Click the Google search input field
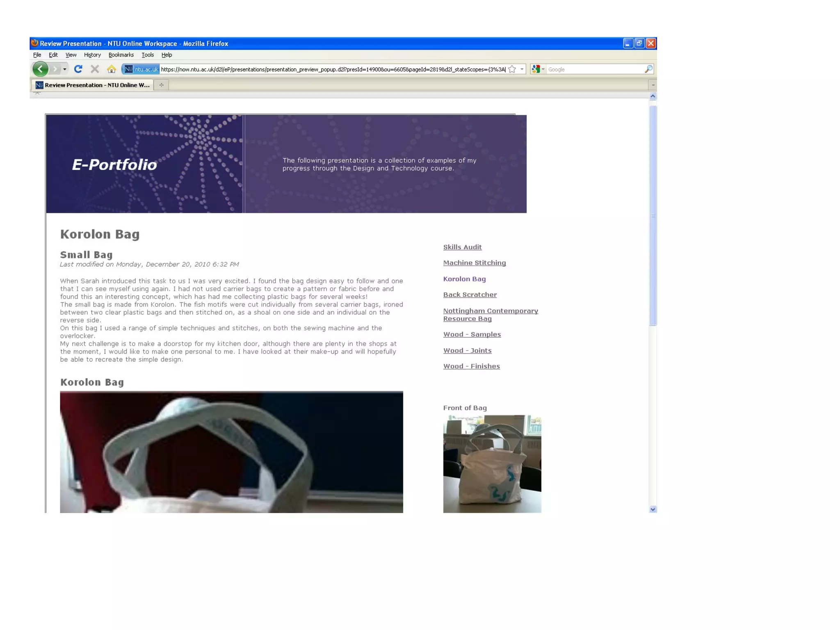Image resolution: width=840 pixels, height=630 pixels. [595, 69]
